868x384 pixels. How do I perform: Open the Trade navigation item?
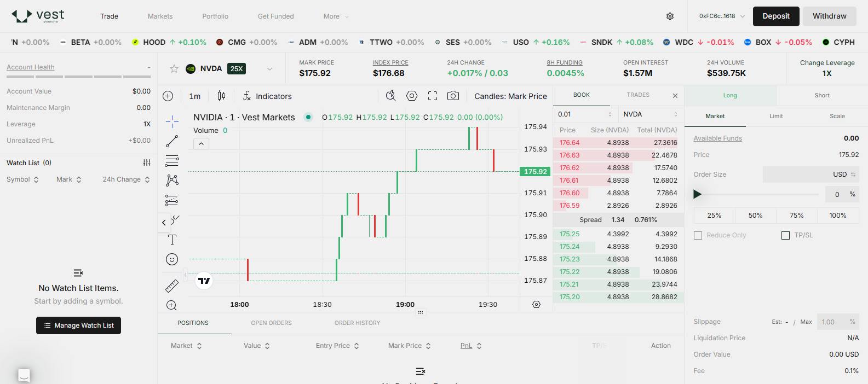[x=109, y=16]
